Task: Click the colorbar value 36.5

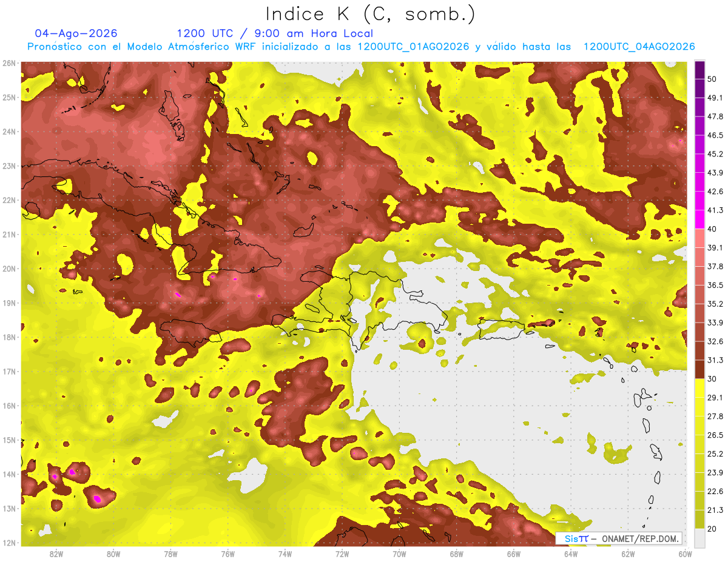Action: (x=715, y=285)
